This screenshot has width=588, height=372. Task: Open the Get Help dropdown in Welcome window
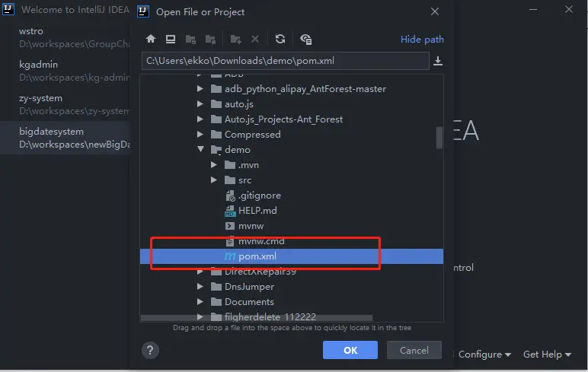(x=547, y=355)
